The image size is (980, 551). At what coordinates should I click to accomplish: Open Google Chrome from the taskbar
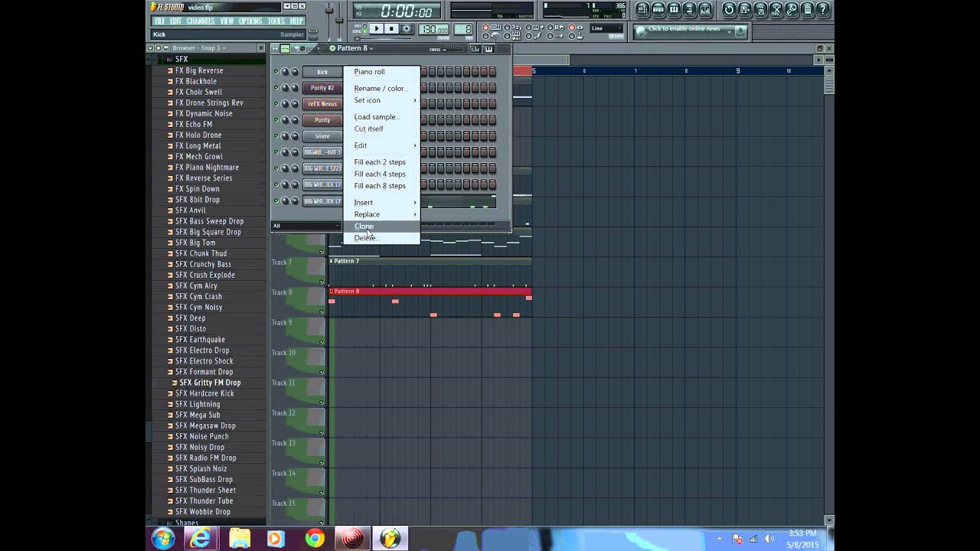314,538
